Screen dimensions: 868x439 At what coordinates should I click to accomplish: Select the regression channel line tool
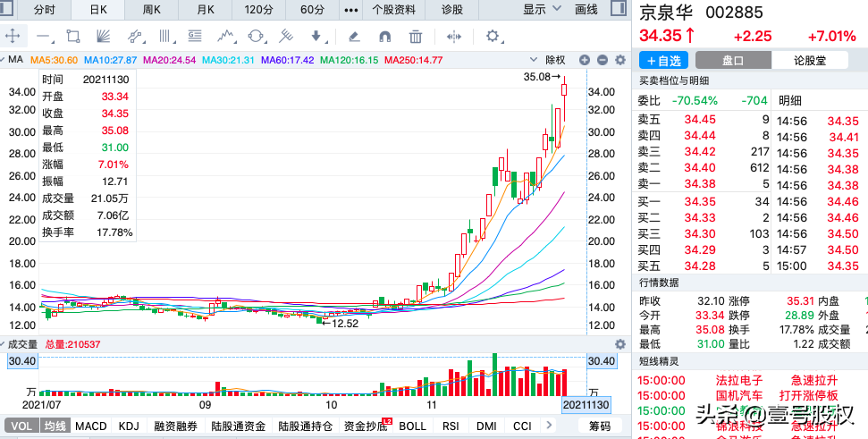134,37
